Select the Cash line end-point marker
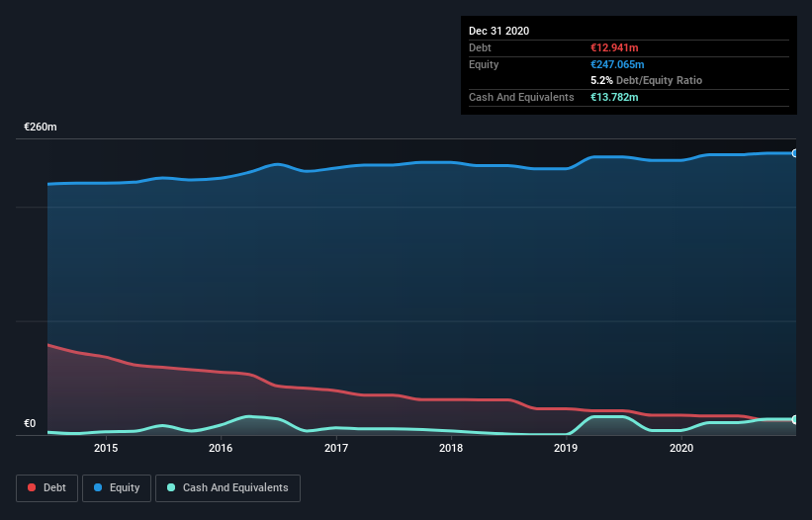 pos(795,419)
